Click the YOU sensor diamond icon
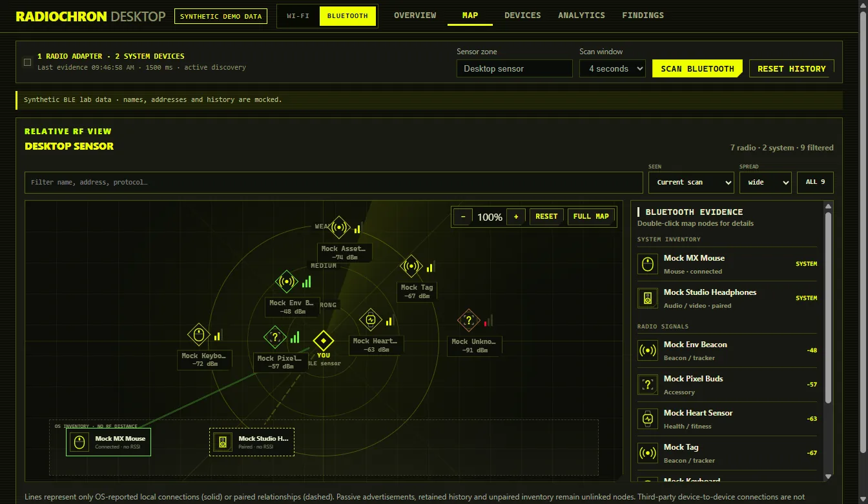Viewport: 868px width, 504px height. click(324, 341)
